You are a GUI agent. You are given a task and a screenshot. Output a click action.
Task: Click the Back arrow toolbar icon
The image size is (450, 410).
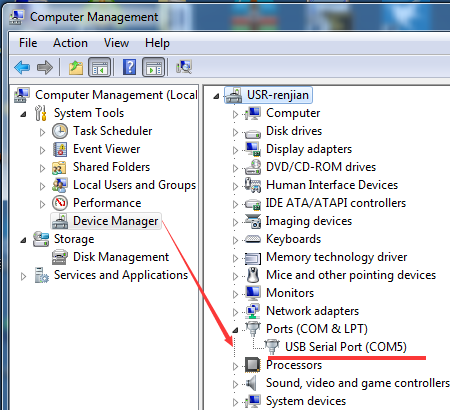[x=22, y=67]
